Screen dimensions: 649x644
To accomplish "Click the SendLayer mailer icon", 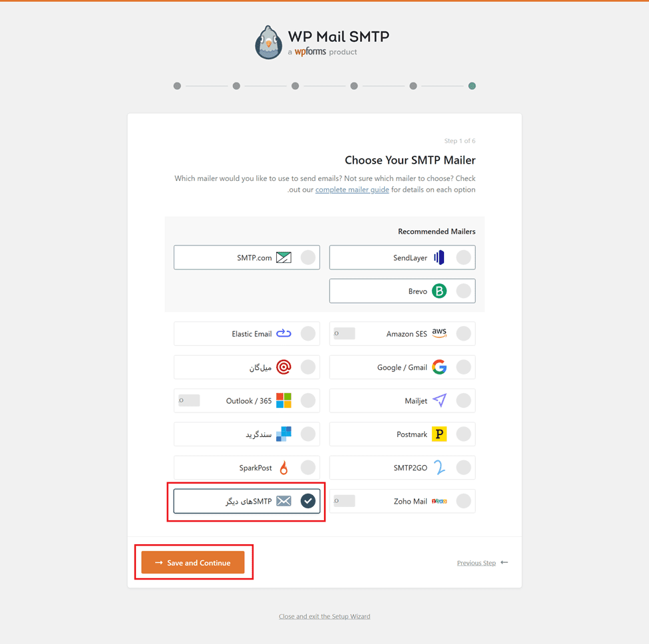I will (x=439, y=257).
